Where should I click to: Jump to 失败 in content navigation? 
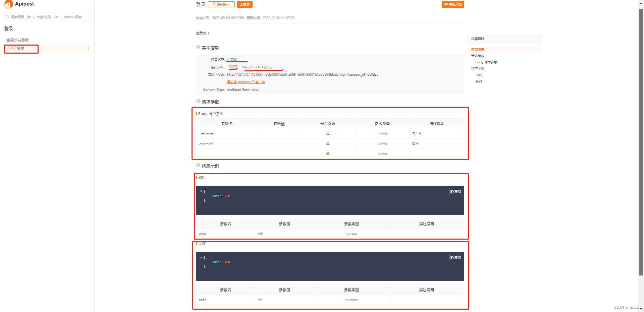(479, 82)
